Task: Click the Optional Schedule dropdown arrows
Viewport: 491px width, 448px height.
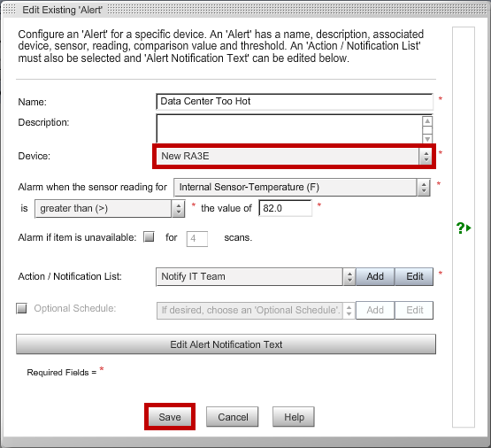Action: (x=349, y=310)
